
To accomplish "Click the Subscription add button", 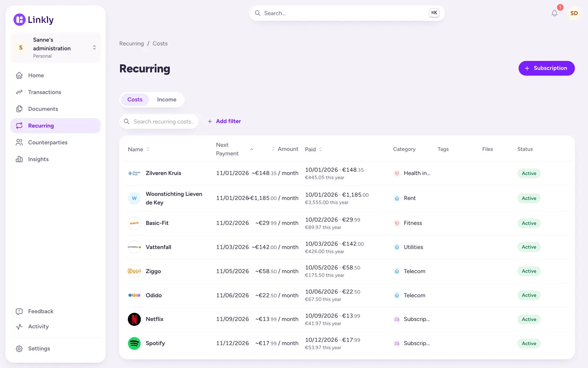I will (x=546, y=68).
